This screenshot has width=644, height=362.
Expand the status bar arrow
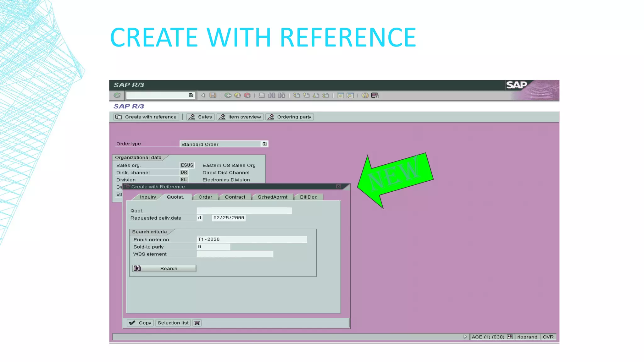(465, 337)
